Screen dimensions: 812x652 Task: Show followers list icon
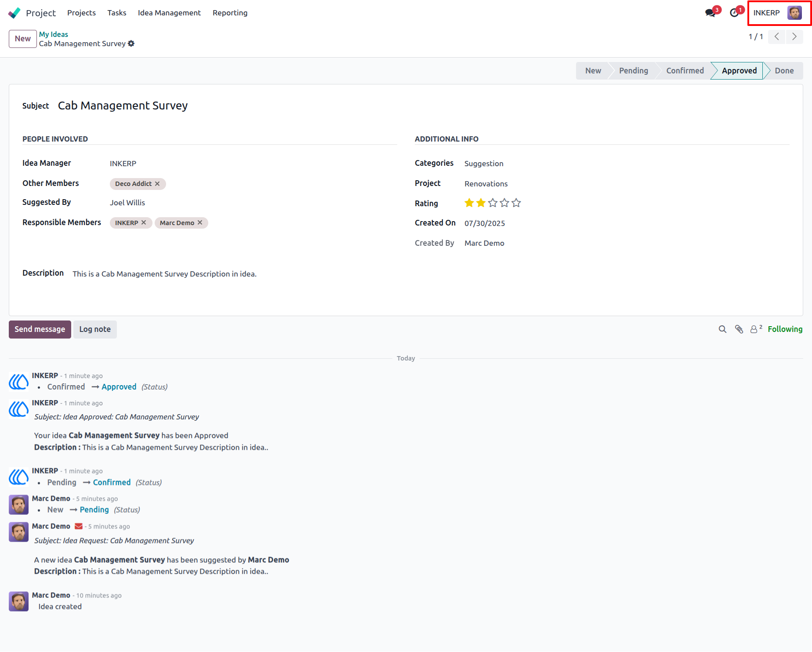tap(756, 329)
